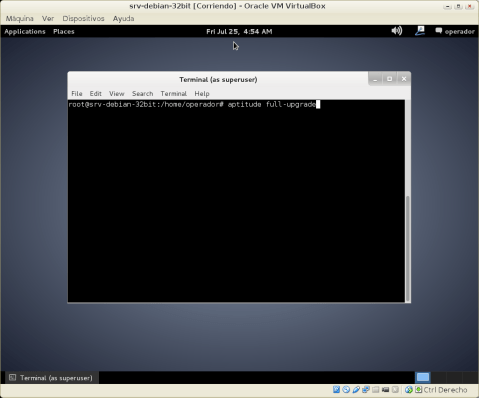The height and width of the screenshot is (398, 479).
Task: Open the volume speaker icon
Action: [x=397, y=31]
